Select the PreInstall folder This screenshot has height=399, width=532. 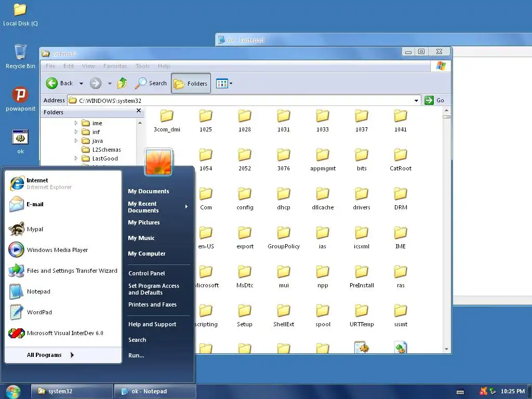pos(362,277)
